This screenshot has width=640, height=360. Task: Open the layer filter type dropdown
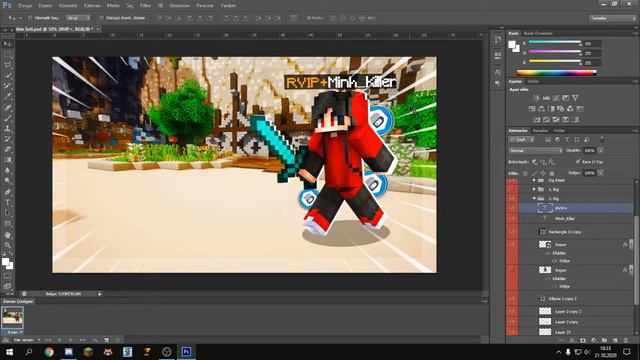coord(521,140)
